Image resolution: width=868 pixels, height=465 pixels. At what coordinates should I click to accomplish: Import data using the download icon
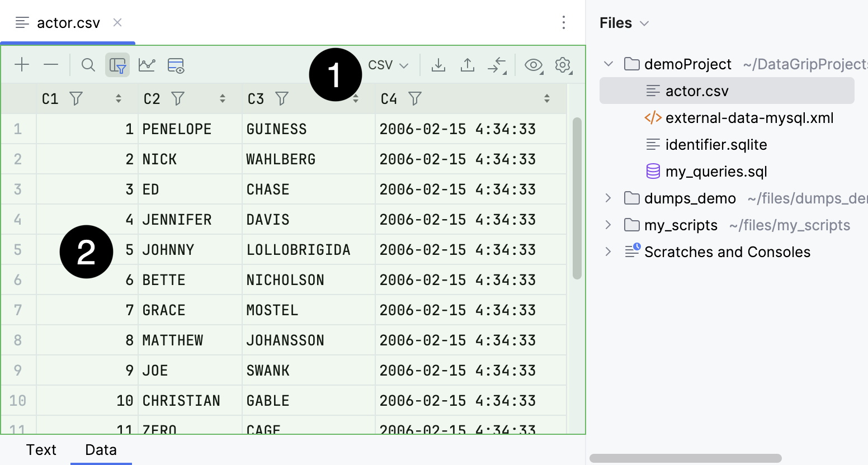click(x=438, y=65)
